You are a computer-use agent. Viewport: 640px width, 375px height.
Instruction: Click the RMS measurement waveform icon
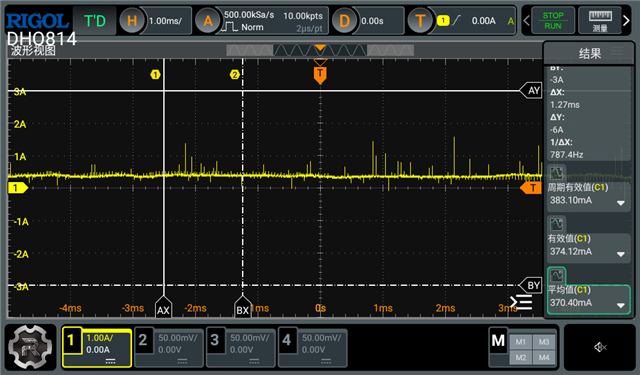point(556,224)
